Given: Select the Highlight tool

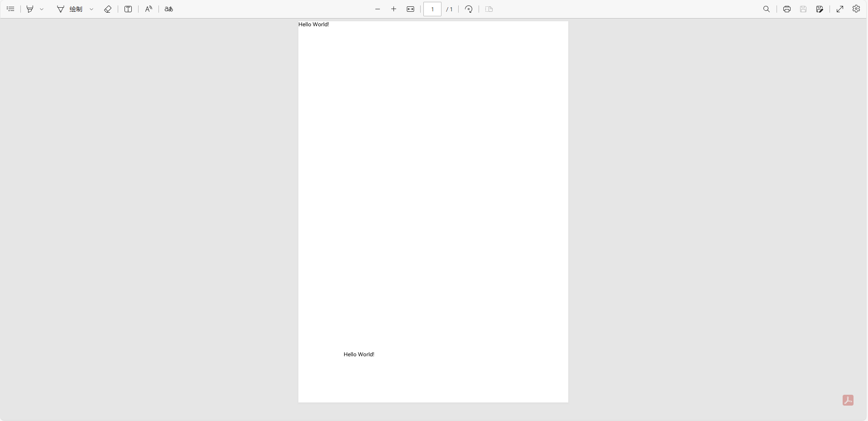Looking at the screenshot, I should pos(30,9).
